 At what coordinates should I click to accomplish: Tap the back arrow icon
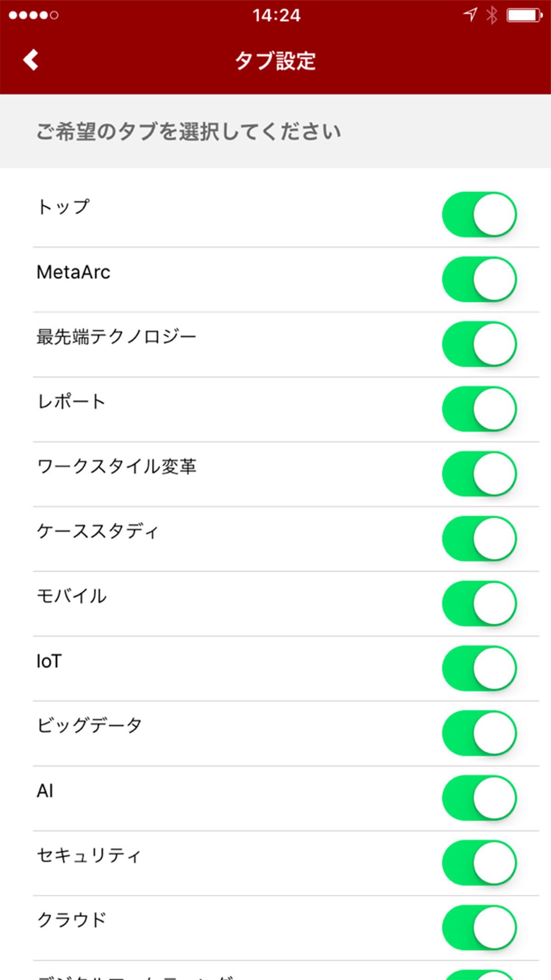point(31,60)
